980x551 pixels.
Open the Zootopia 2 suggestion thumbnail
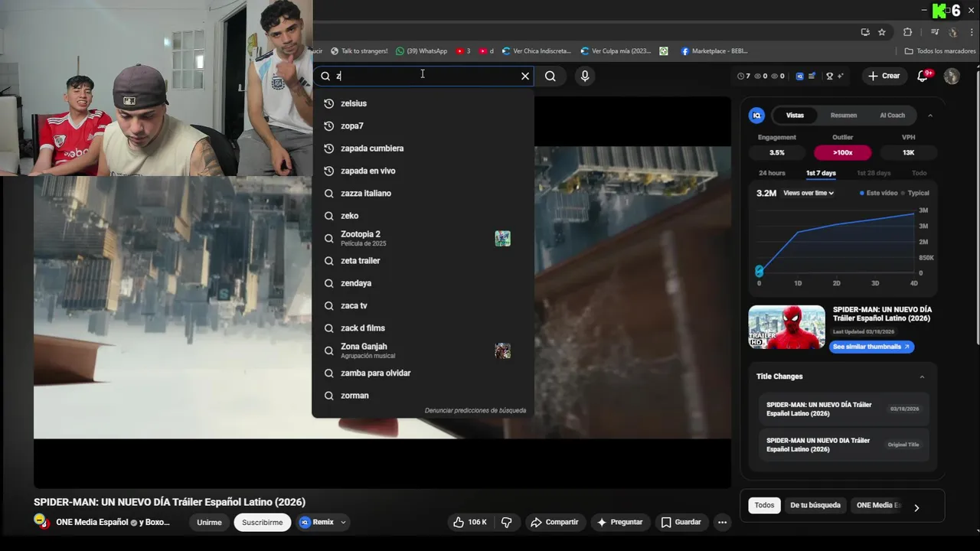(x=502, y=238)
